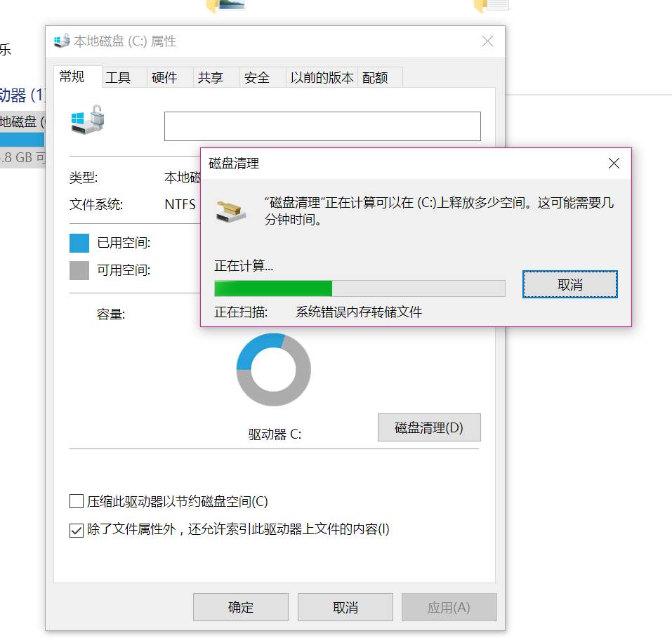Click the drive icon in title bar

tap(62, 41)
